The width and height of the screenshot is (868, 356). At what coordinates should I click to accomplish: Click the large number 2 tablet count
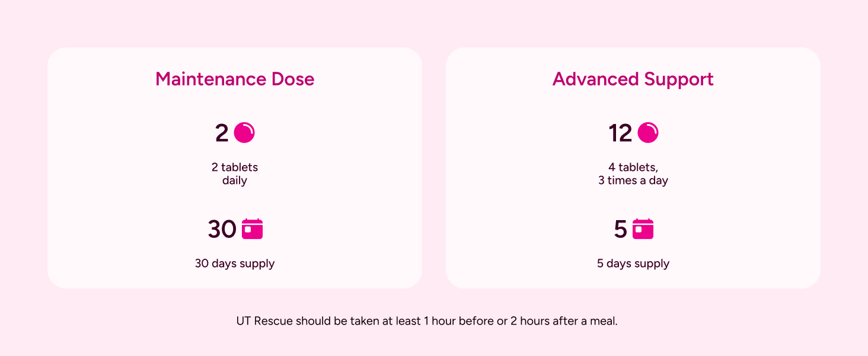[222, 133]
